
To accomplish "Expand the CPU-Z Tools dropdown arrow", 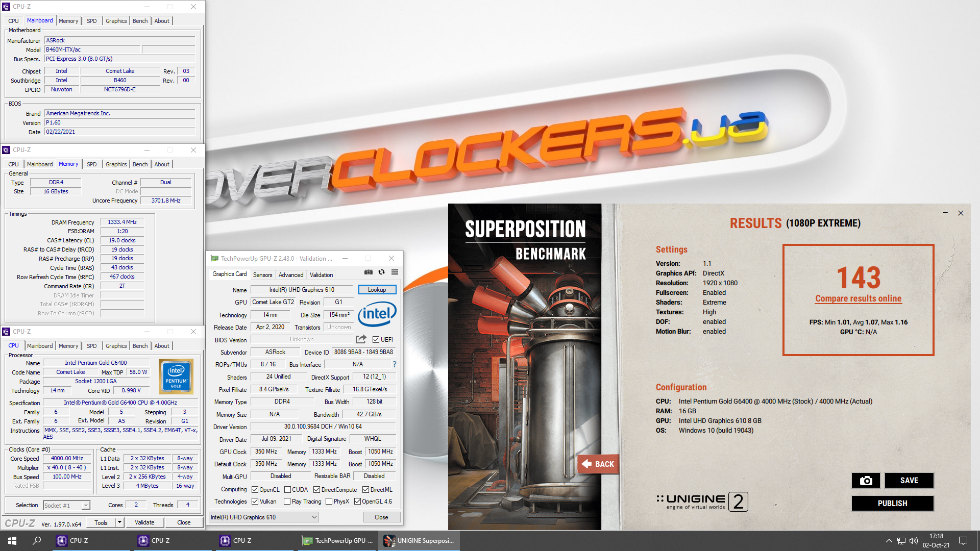I will [119, 522].
